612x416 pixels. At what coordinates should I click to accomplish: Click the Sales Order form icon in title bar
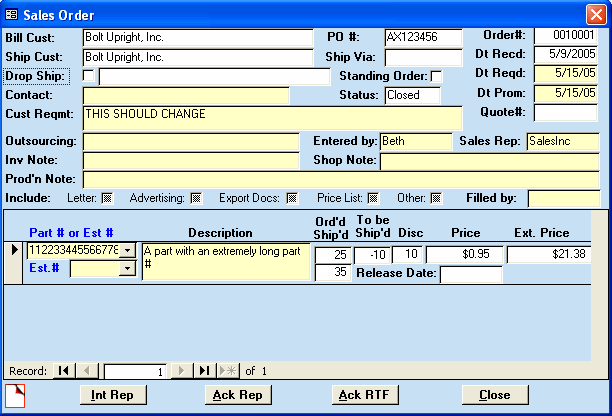tap(12, 15)
